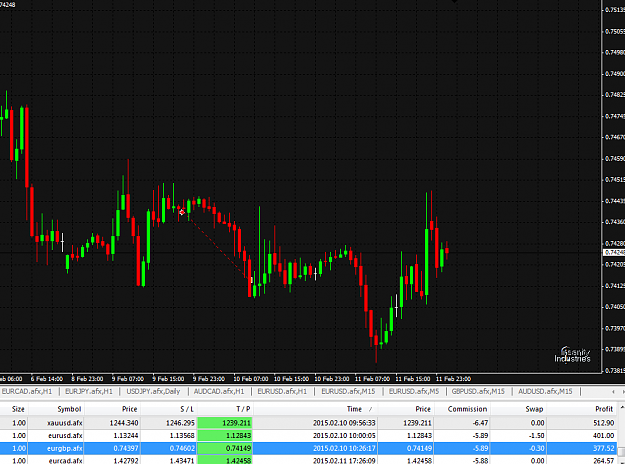Sort trades by the Profit column header
625x464 pixels.
(x=604, y=409)
